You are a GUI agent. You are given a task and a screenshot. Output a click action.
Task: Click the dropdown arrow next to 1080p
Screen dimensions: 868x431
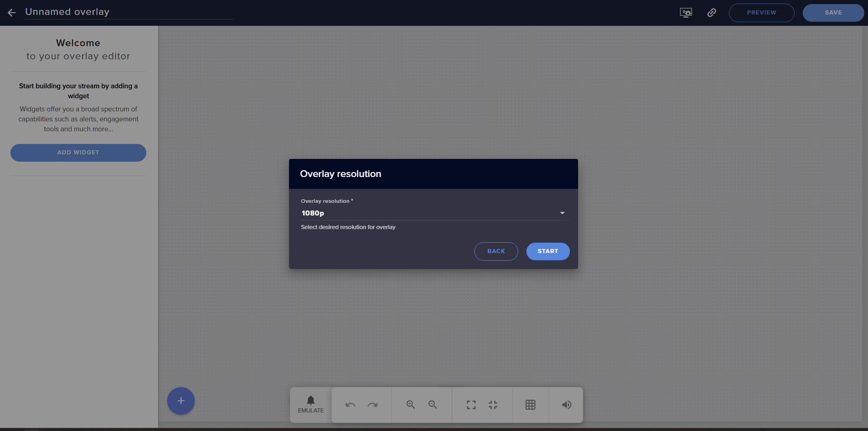pyautogui.click(x=562, y=213)
